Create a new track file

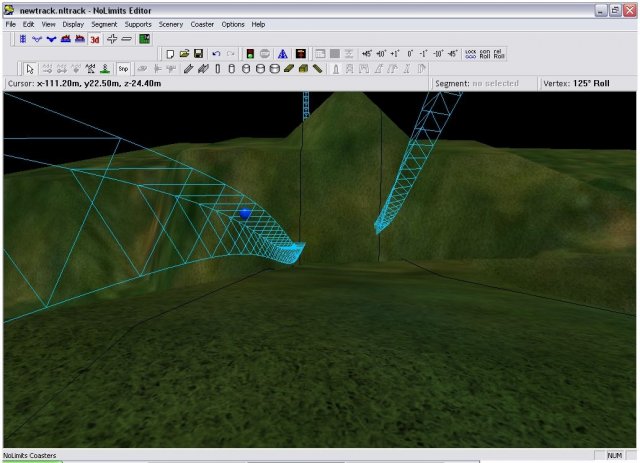coord(171,53)
